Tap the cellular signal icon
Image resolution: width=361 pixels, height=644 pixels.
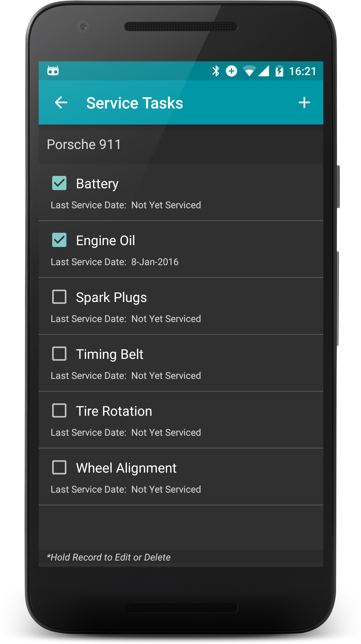pos(264,71)
